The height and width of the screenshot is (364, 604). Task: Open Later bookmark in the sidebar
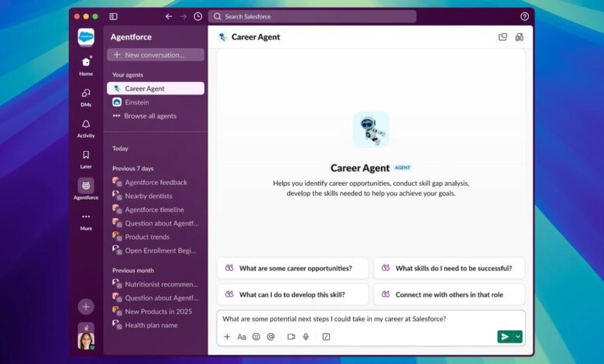(86, 160)
